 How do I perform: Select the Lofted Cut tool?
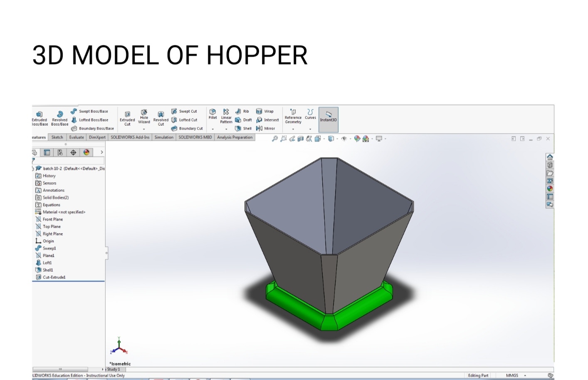point(184,120)
